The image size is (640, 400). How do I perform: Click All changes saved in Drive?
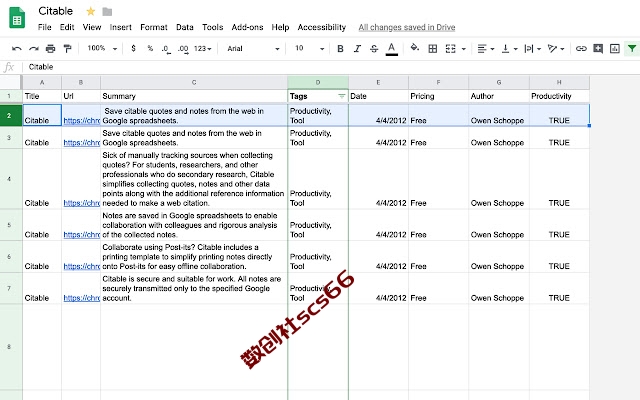click(407, 27)
